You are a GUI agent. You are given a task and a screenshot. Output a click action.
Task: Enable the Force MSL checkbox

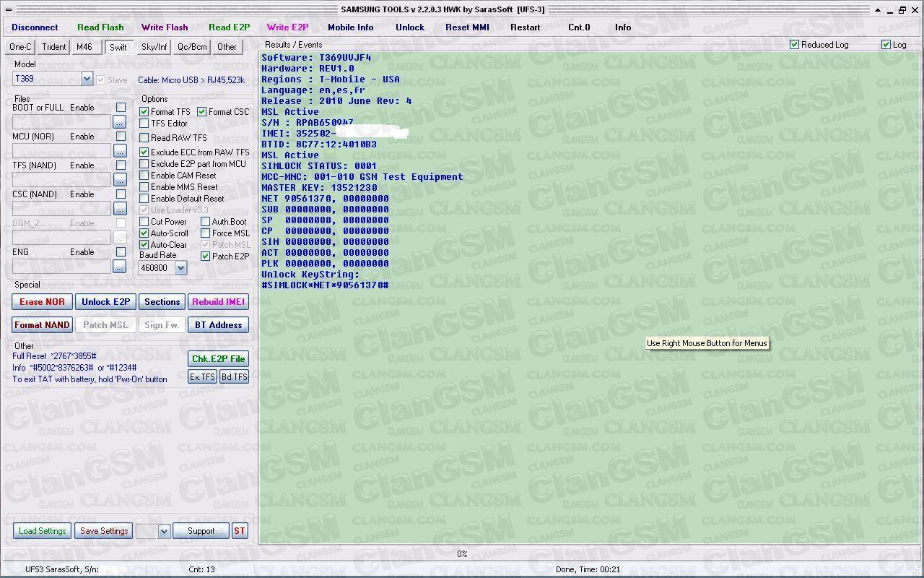[206, 233]
